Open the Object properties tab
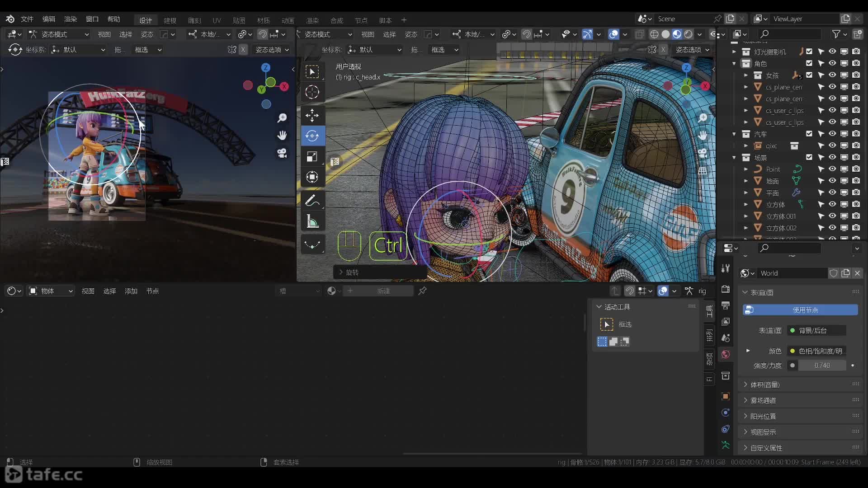This screenshot has height=488, width=868. click(726, 396)
